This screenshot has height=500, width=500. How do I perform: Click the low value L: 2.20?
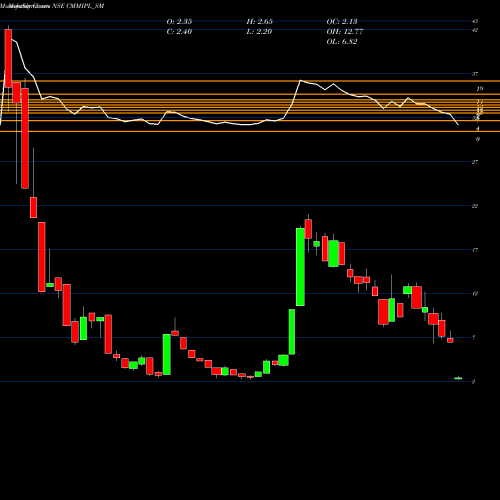click(x=259, y=32)
